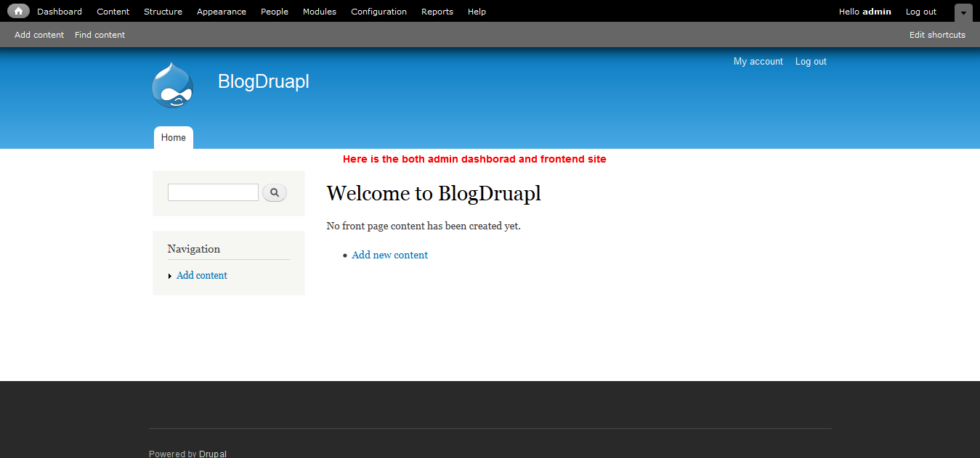Expand the Add content item in Navigation
The width and height of the screenshot is (980, 458).
[170, 275]
